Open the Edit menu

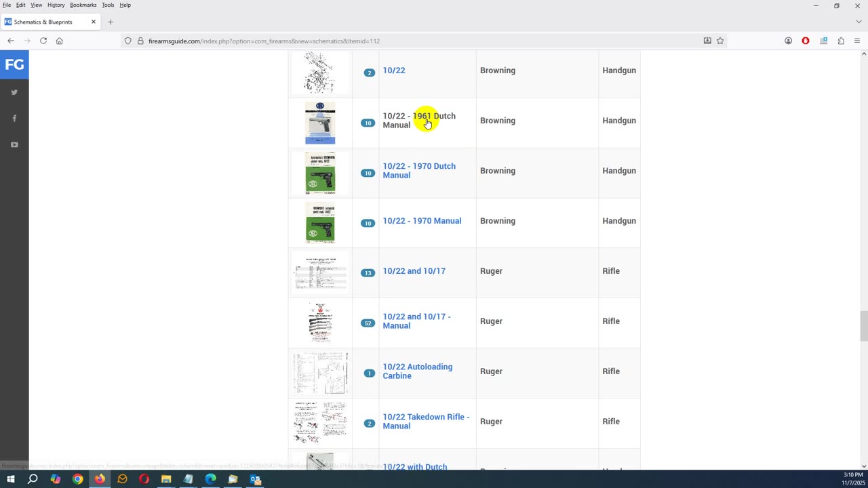[x=21, y=5]
